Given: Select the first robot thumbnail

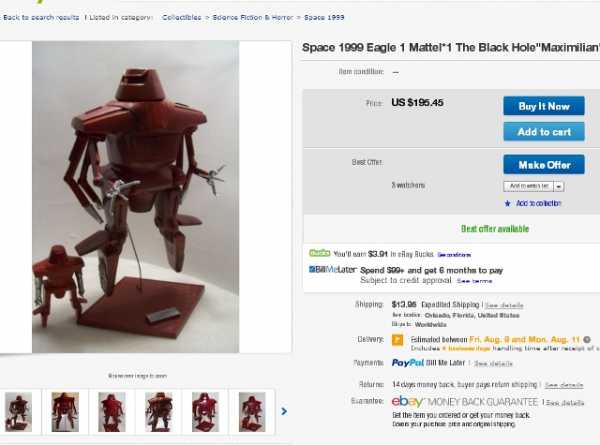Looking at the screenshot, I should pos(18,412).
